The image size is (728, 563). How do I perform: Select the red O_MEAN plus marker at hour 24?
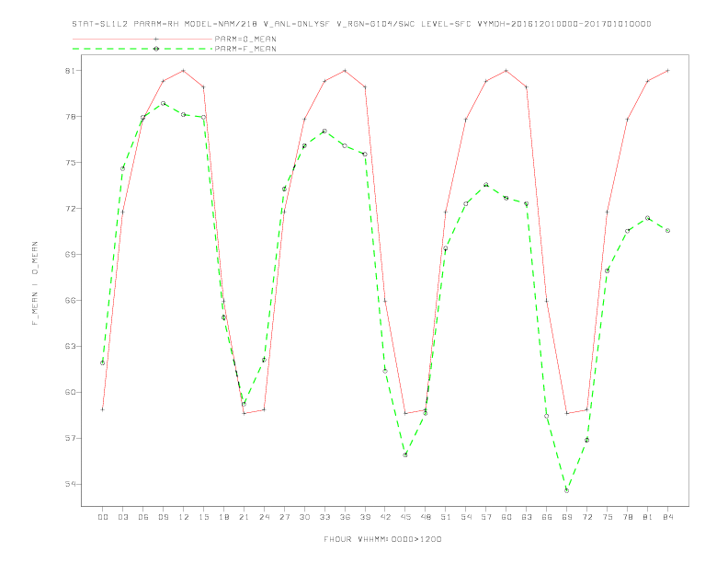(x=264, y=409)
